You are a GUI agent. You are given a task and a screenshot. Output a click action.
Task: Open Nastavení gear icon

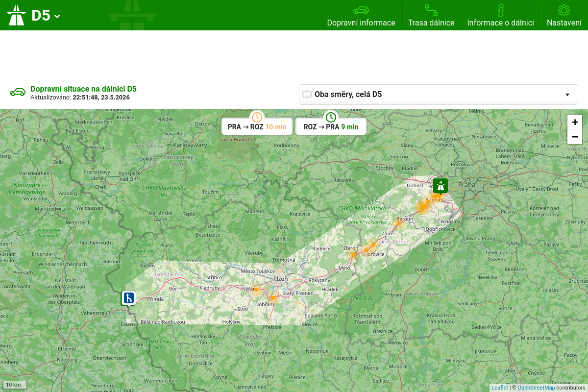[564, 10]
